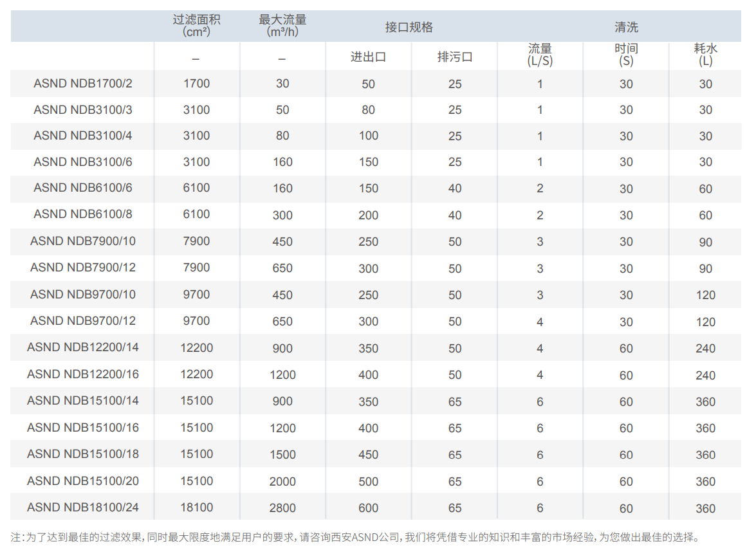Select the ASND NDB15100/20 model name
Viewport: 756px width, 550px height.
(83, 481)
